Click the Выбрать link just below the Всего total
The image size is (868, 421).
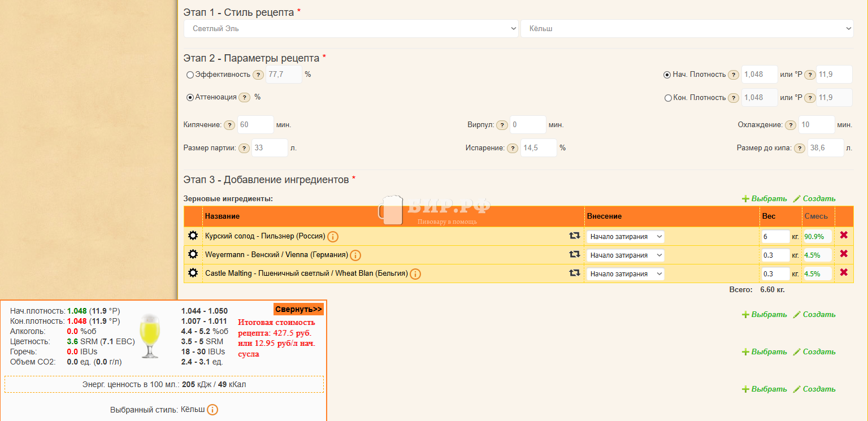click(764, 314)
